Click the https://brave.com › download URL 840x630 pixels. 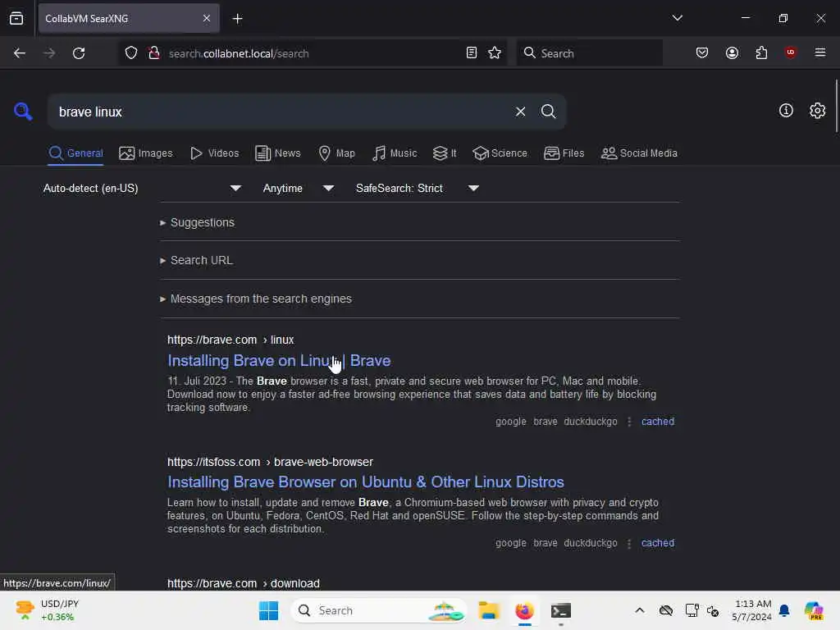pos(243,583)
